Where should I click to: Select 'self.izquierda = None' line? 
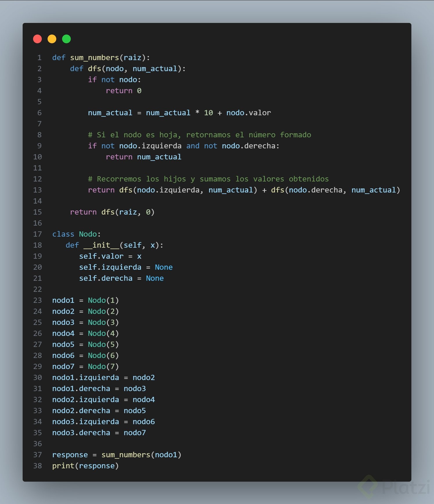(126, 267)
